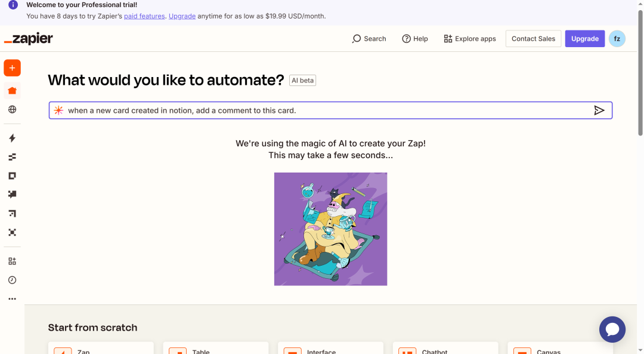644x354 pixels.
Task: Submit the prompt with send arrow
Action: [x=599, y=110]
